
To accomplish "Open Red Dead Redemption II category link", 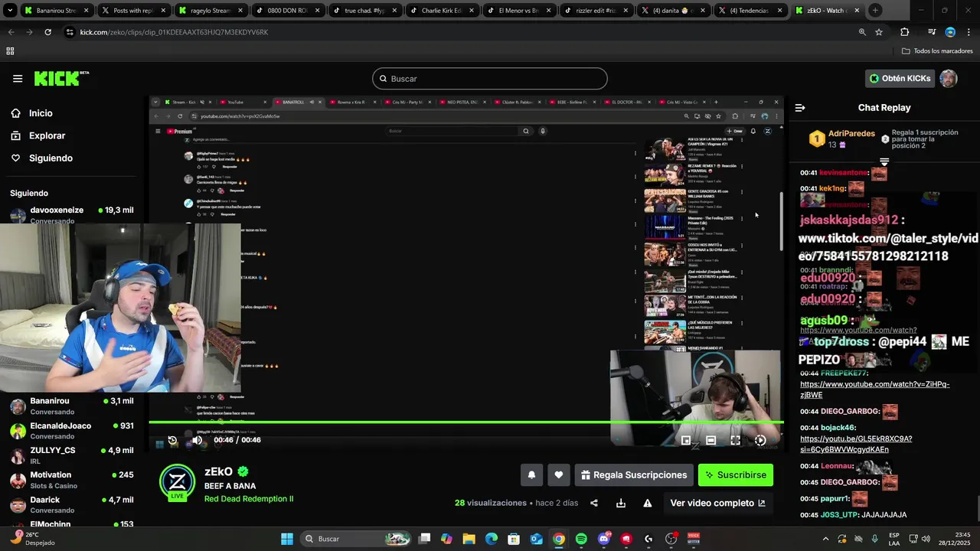I will (x=249, y=499).
